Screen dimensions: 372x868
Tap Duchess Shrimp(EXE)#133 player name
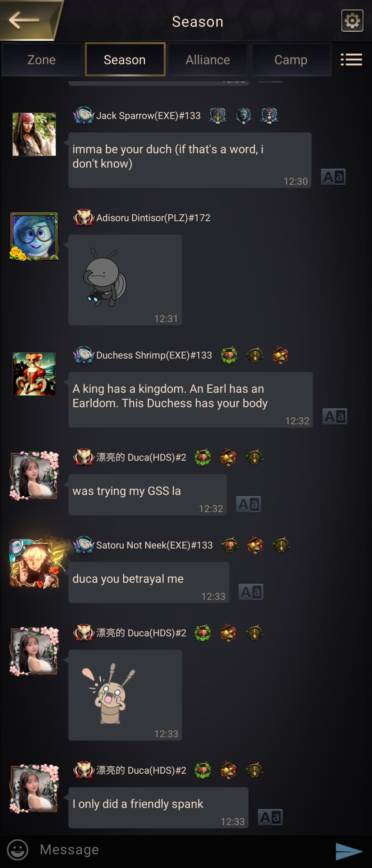(x=154, y=355)
